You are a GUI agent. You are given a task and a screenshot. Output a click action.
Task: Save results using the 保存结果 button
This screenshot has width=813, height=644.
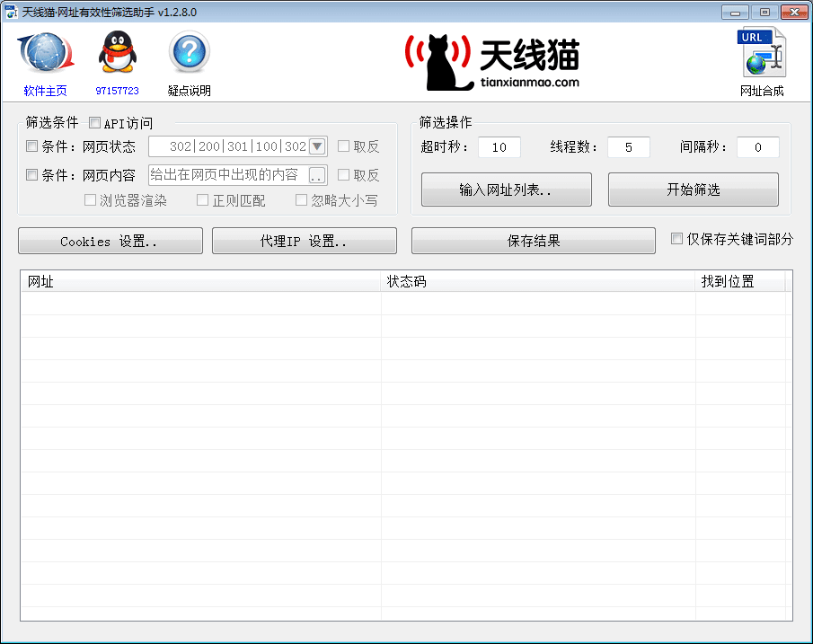click(534, 241)
